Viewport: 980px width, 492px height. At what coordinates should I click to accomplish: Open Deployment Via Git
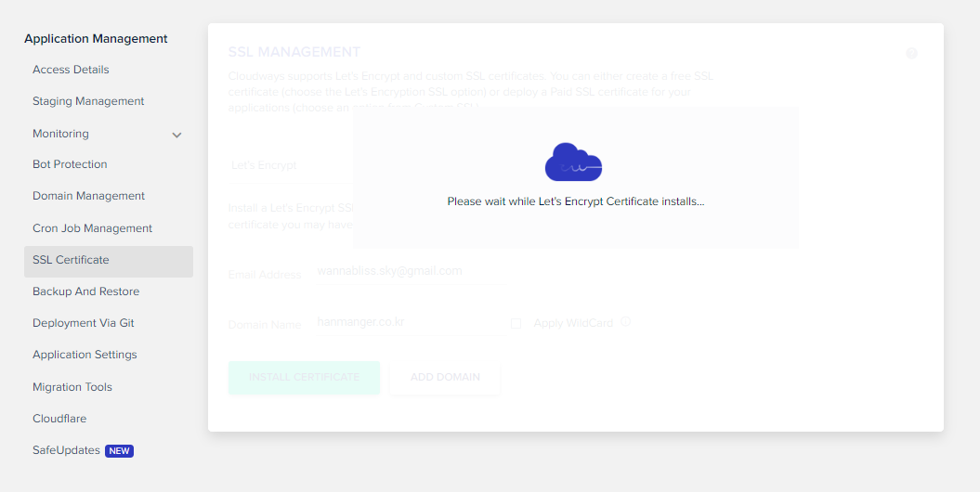83,323
